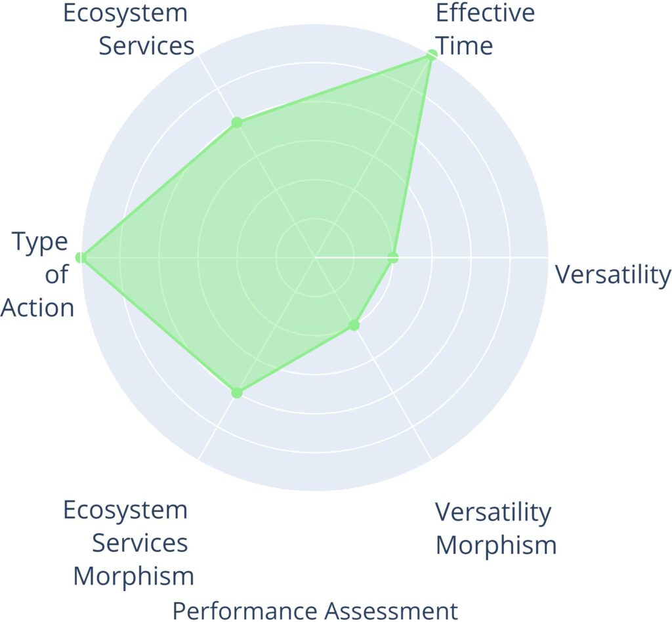Select the Ecosystem Services data point marker
This screenshot has width=672, height=622.
[237, 123]
